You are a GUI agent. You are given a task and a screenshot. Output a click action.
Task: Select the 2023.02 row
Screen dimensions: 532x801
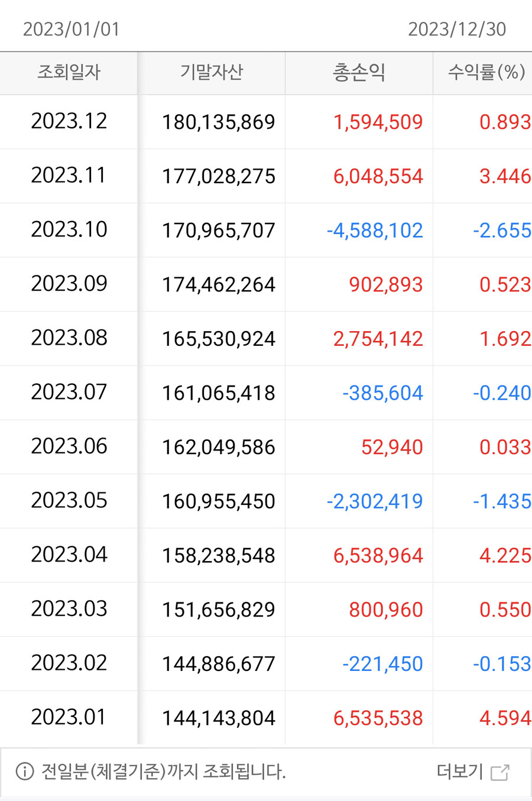click(x=69, y=663)
